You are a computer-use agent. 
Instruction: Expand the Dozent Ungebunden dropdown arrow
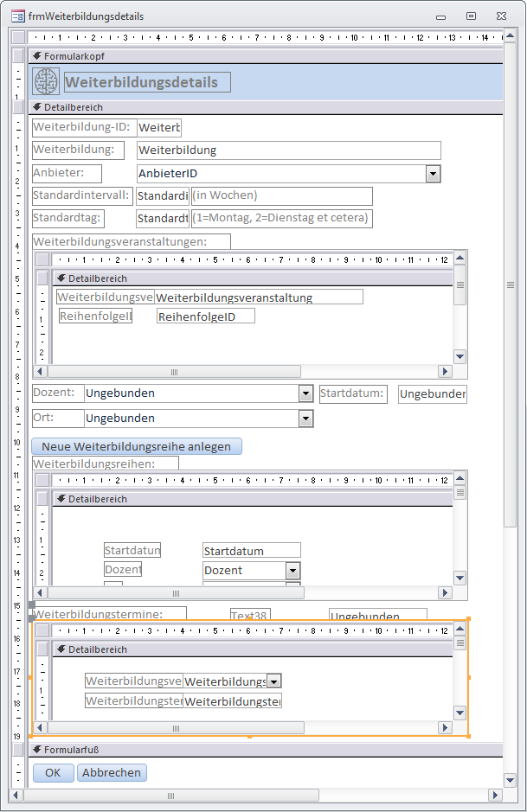[x=305, y=393]
